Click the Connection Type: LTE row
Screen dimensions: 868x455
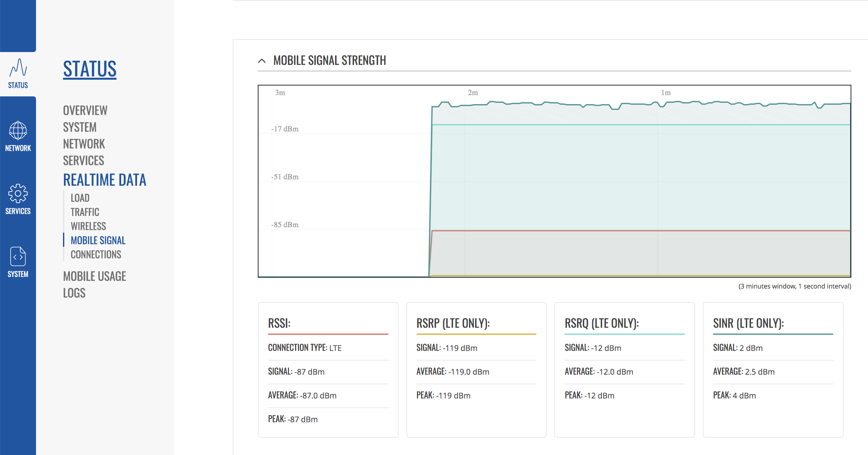click(x=328, y=348)
